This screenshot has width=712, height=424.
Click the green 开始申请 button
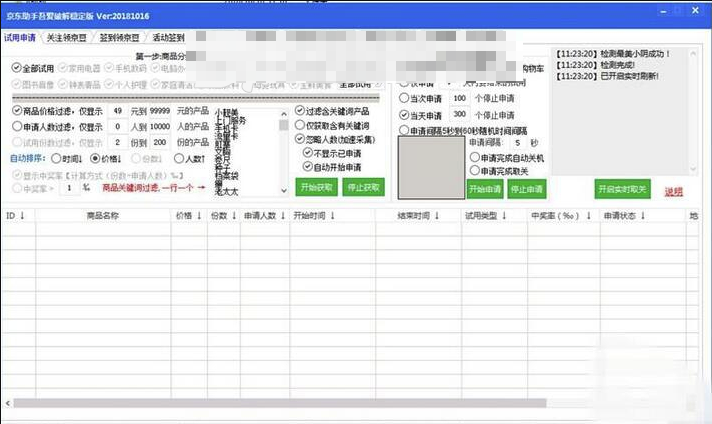(485, 189)
